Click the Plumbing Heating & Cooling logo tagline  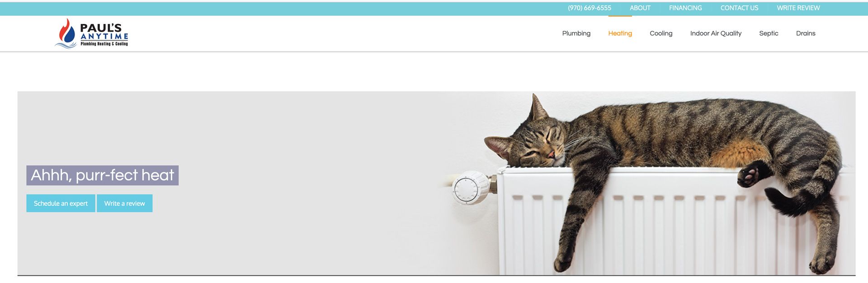click(104, 44)
